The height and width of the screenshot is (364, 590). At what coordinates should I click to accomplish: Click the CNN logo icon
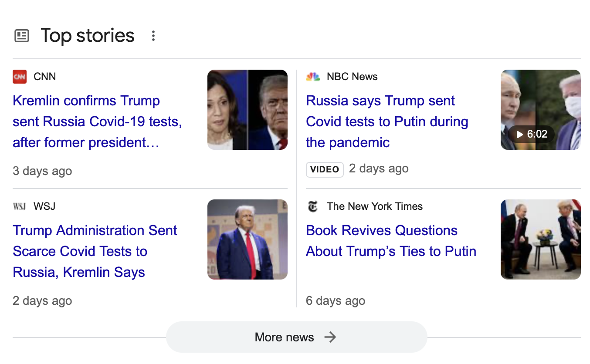(20, 77)
